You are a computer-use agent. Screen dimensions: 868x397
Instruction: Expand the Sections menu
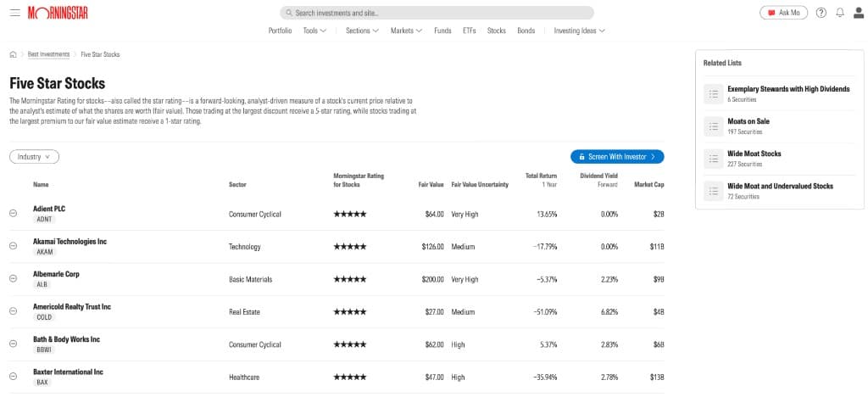(362, 31)
